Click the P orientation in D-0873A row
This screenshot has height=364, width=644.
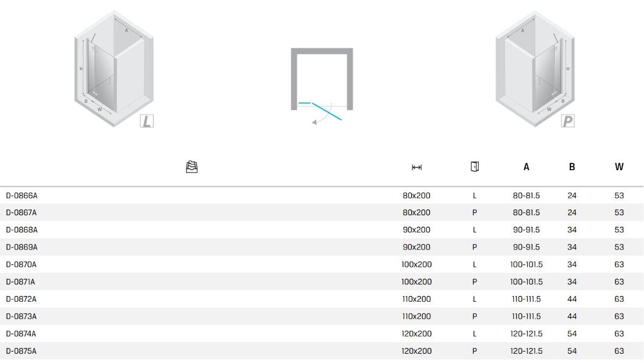[474, 316]
